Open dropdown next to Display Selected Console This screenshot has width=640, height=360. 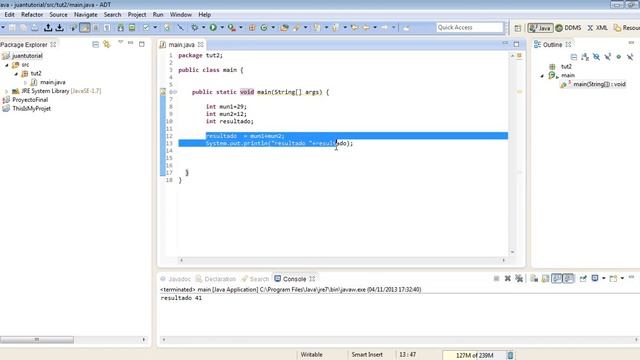point(603,278)
